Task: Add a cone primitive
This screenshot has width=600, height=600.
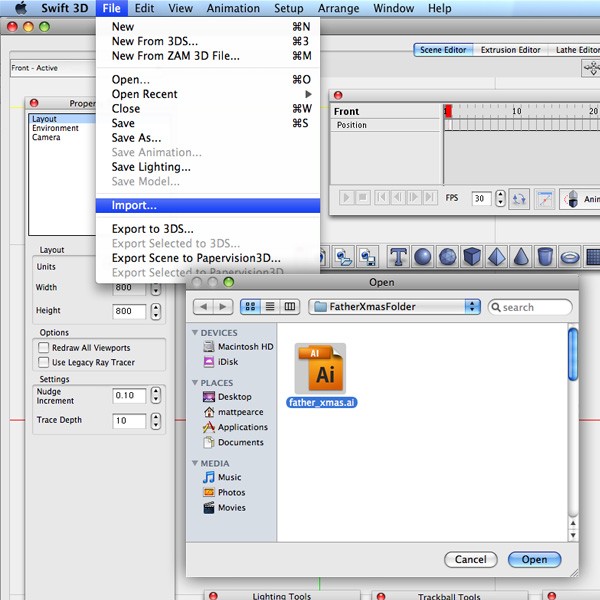Action: tap(520, 257)
